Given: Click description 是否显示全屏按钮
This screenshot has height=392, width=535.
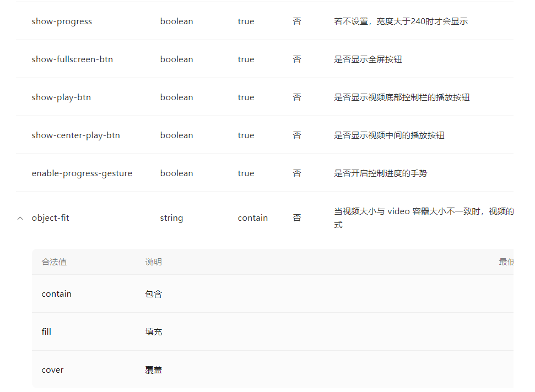Looking at the screenshot, I should click(x=368, y=59).
